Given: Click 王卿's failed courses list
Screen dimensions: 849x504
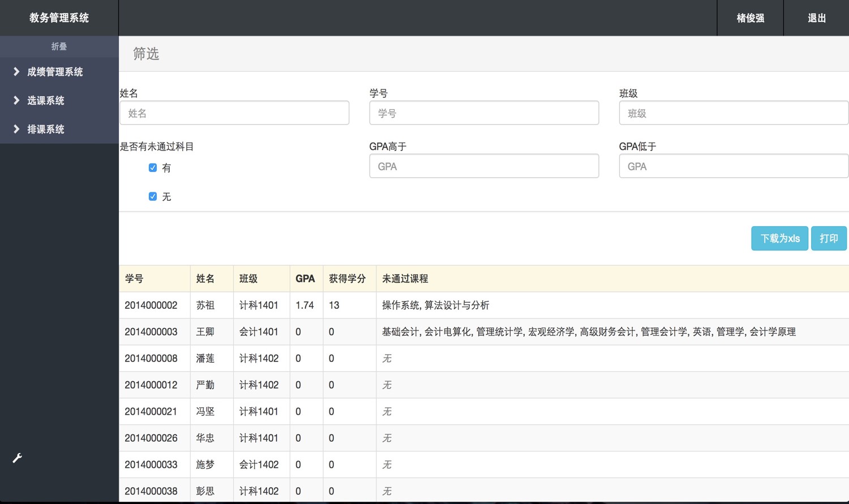Looking at the screenshot, I should pyautogui.click(x=589, y=331).
